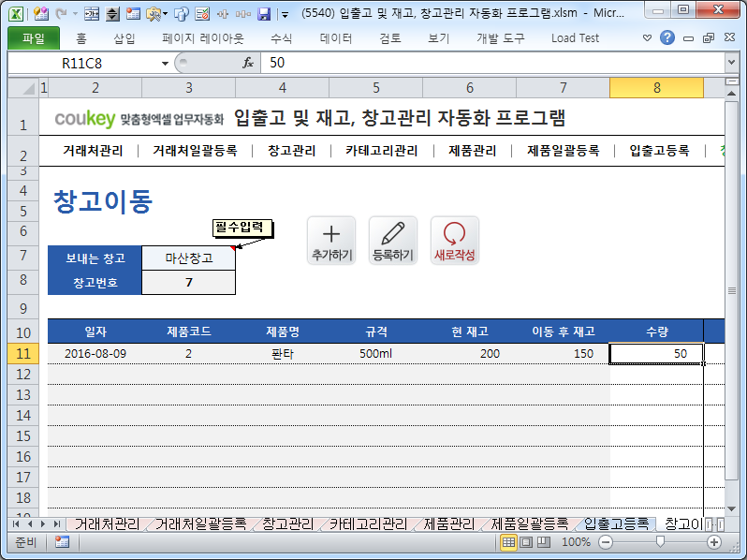The height and width of the screenshot is (560, 747).
Task: Click the 새로작성 refresh button
Action: (x=455, y=241)
